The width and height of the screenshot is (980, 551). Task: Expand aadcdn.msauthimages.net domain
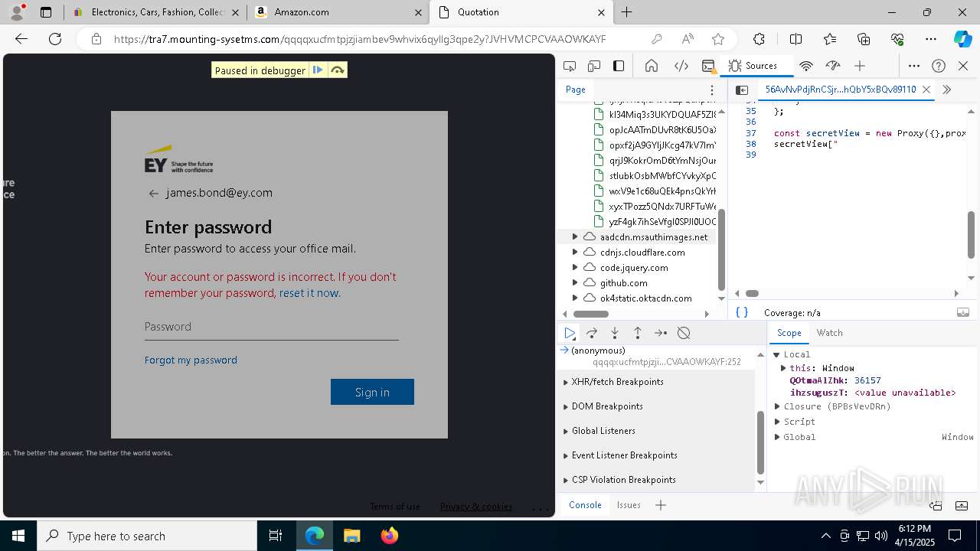(x=575, y=237)
